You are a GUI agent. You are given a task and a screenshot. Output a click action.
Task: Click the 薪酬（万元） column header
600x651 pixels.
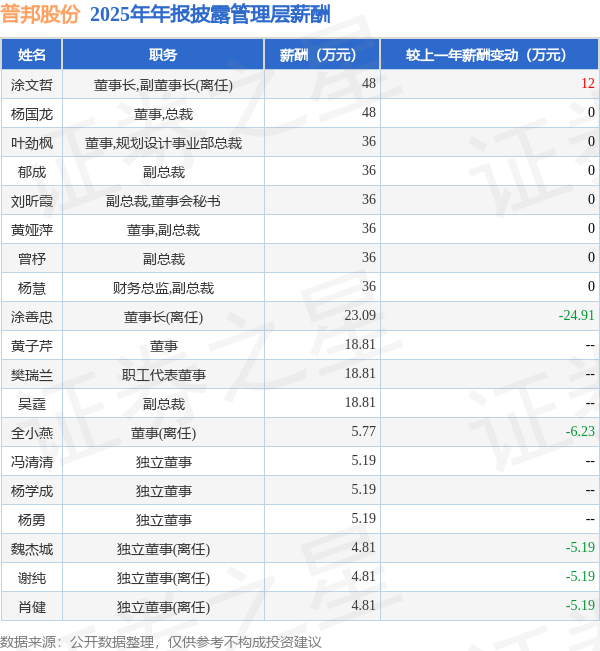(322, 54)
